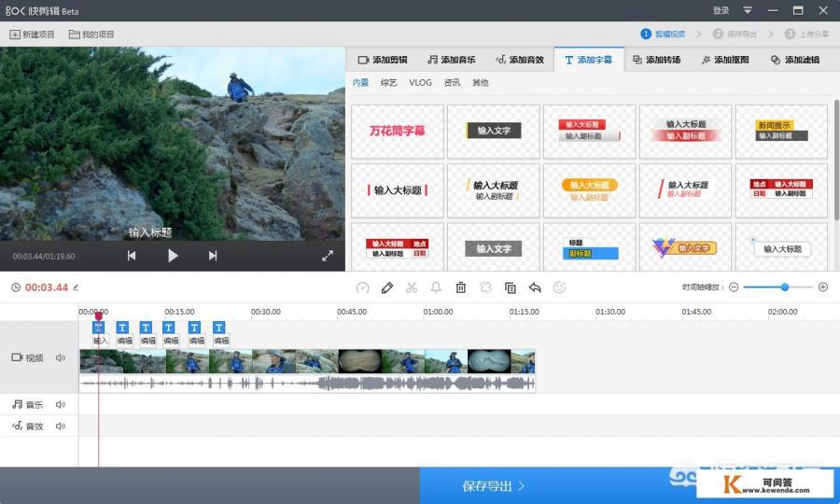The width and height of the screenshot is (840, 504).
Task: Choose 新闻提示 subtitle template
Action: click(x=781, y=132)
